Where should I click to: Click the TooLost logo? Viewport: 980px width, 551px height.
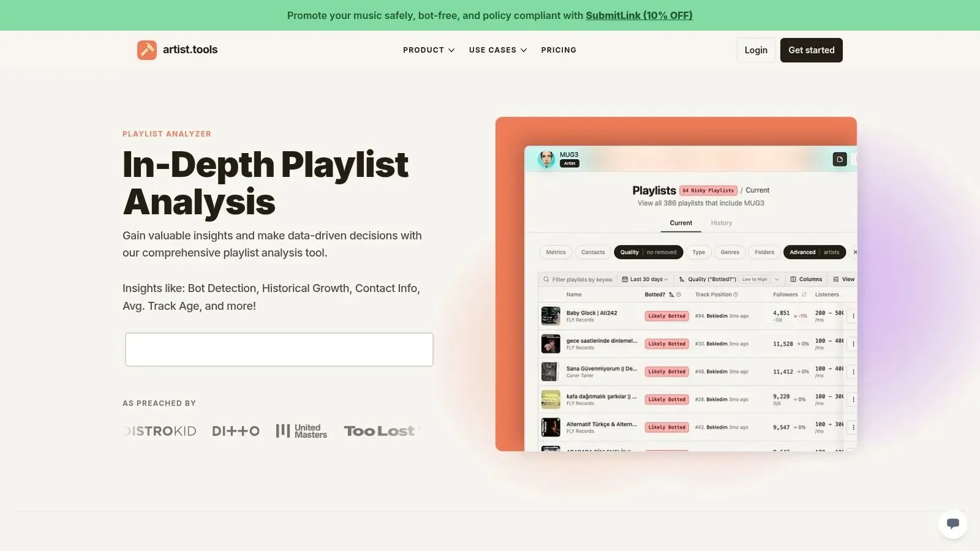click(380, 431)
